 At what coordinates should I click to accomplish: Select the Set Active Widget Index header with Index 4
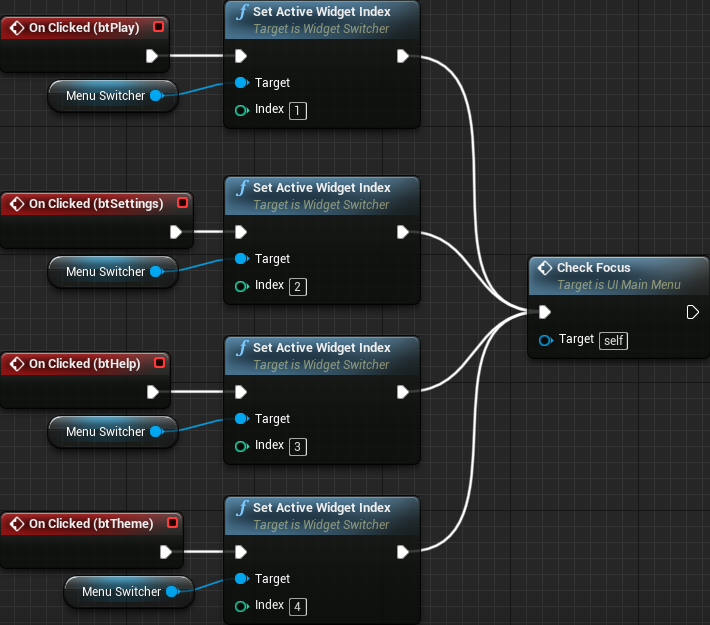(x=322, y=515)
